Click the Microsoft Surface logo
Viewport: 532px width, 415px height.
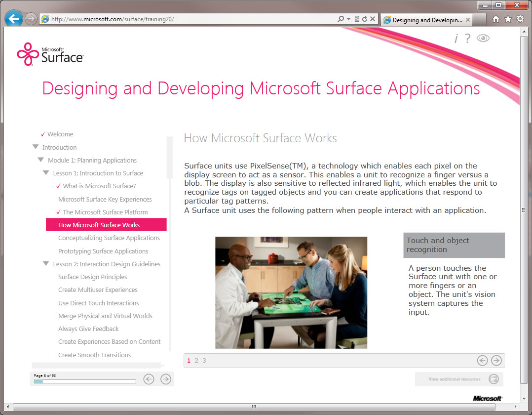click(x=50, y=54)
